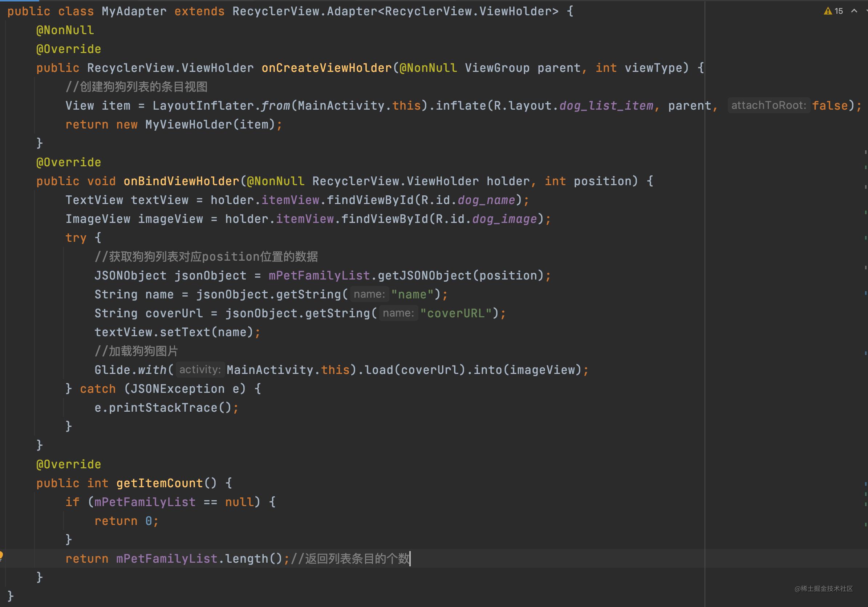Image resolution: width=868 pixels, height=607 pixels.
Task: Click the warnings count number 15
Action: (839, 11)
